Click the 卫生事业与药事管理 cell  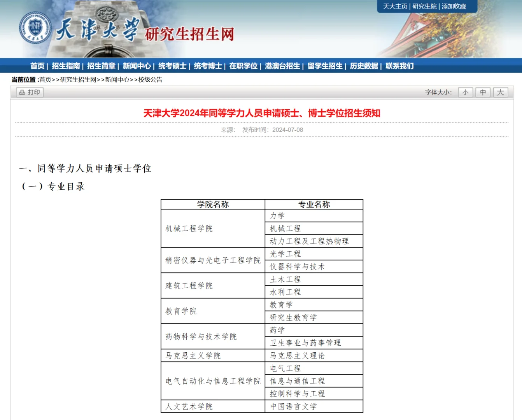(314, 343)
